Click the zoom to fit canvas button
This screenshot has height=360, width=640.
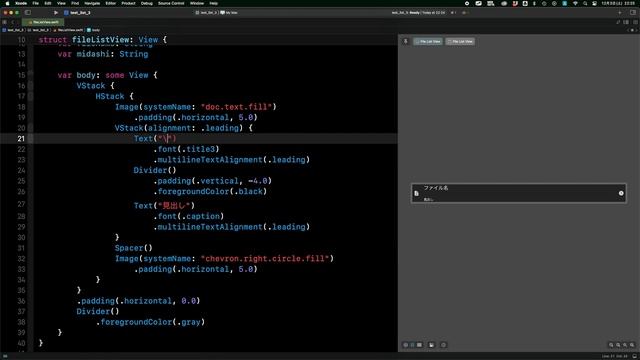[x=625, y=345]
